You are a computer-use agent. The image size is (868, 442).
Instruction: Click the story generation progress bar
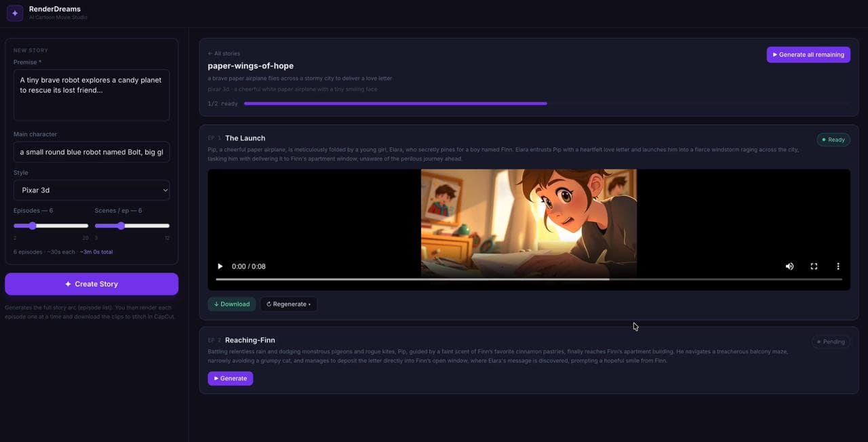click(x=547, y=104)
